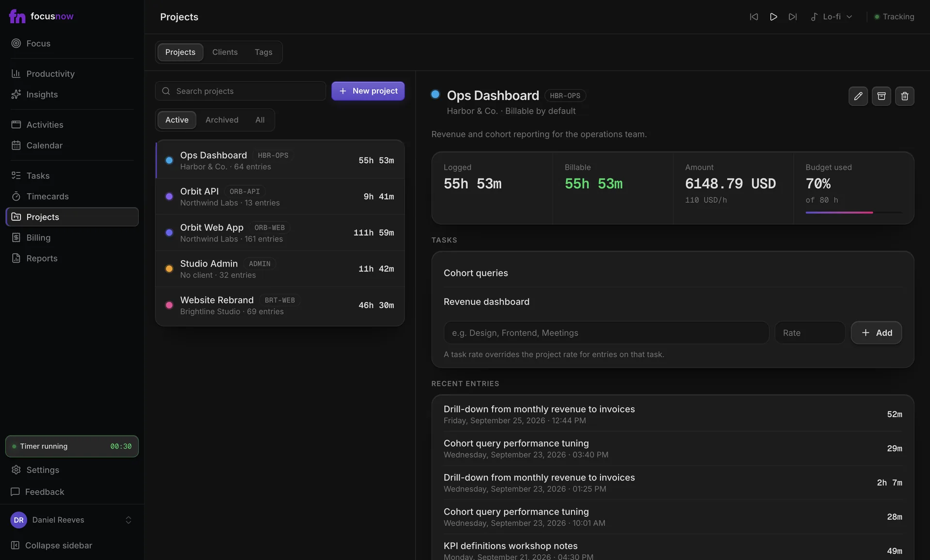Image resolution: width=930 pixels, height=560 pixels.
Task: Select the Orbit API project row
Action: coord(280,197)
